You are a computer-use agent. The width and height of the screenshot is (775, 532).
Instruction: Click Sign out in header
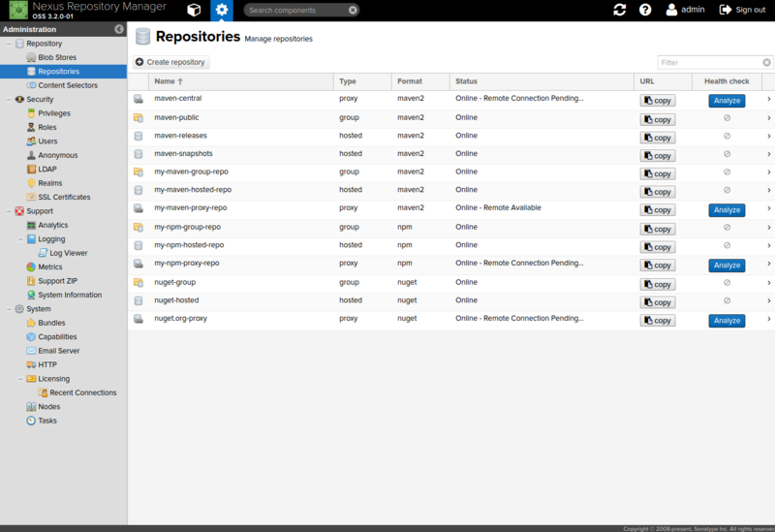[x=742, y=10]
